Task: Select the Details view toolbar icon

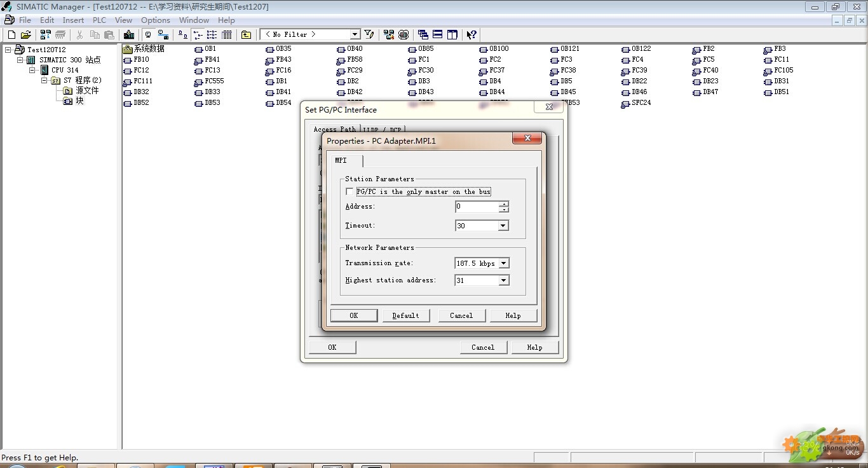Action: point(226,35)
